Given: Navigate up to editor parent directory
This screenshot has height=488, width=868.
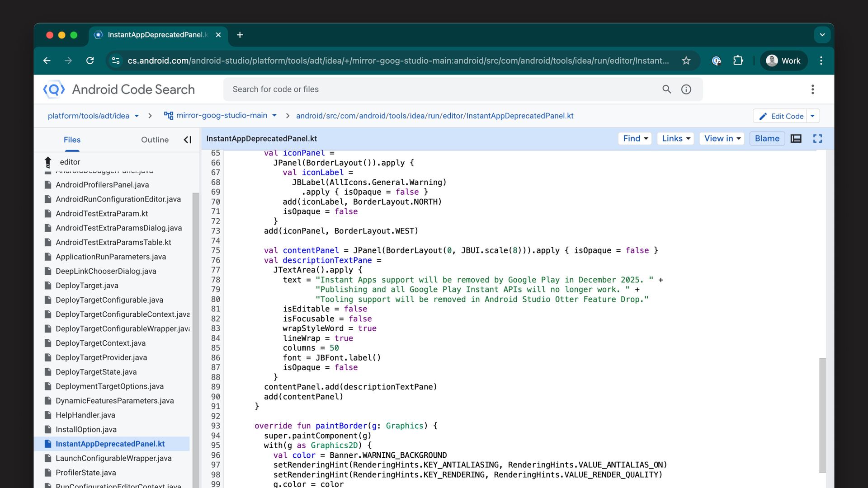Looking at the screenshot, I should [x=48, y=162].
